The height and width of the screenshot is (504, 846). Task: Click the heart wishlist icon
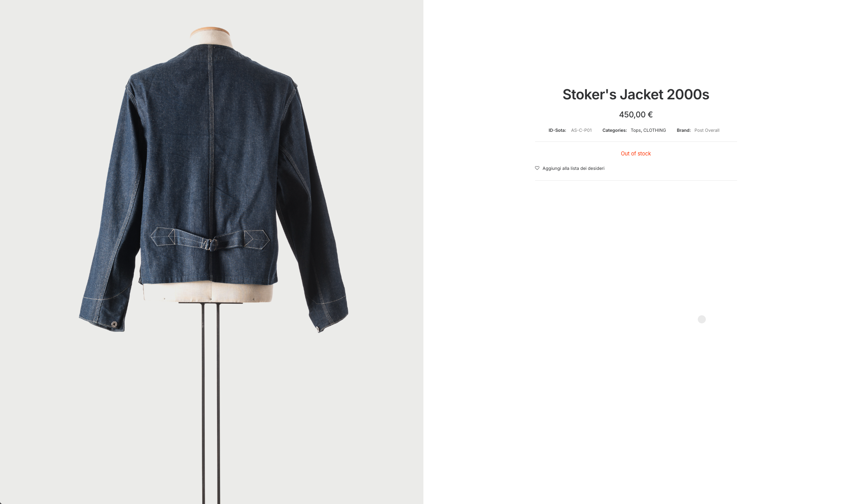537,168
